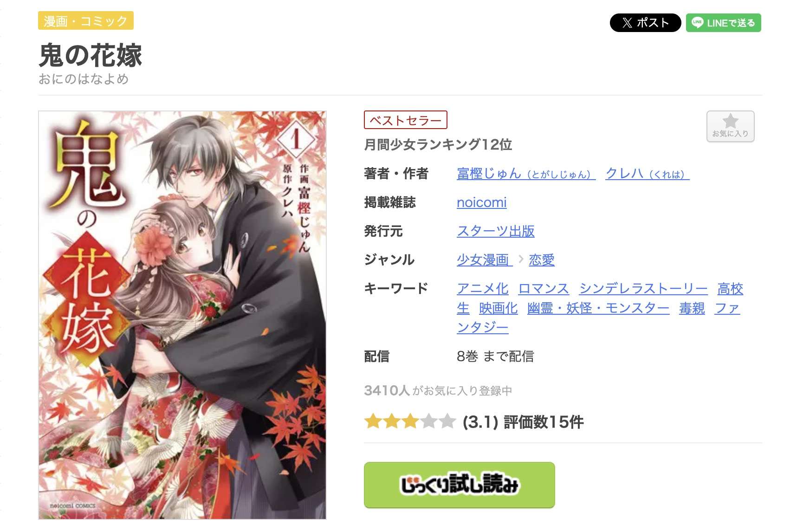The height and width of the screenshot is (532, 803).
Task: Open author link 富樫じゅん
Action: (x=526, y=174)
